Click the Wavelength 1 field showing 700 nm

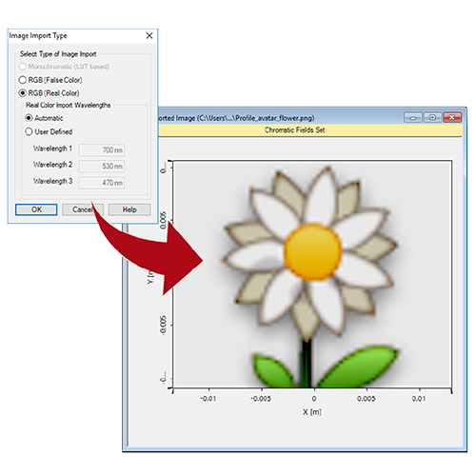click(102, 149)
